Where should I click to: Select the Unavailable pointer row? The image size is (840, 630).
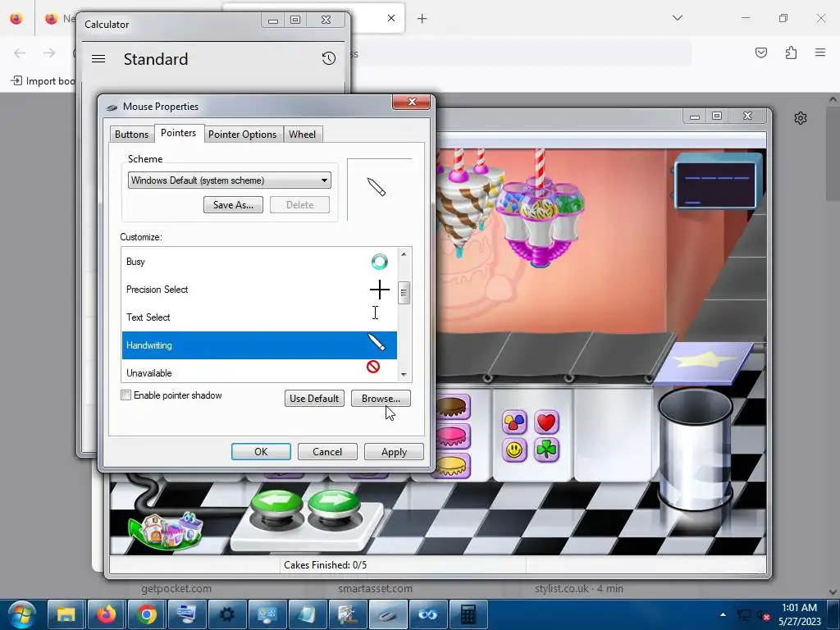[x=259, y=372]
